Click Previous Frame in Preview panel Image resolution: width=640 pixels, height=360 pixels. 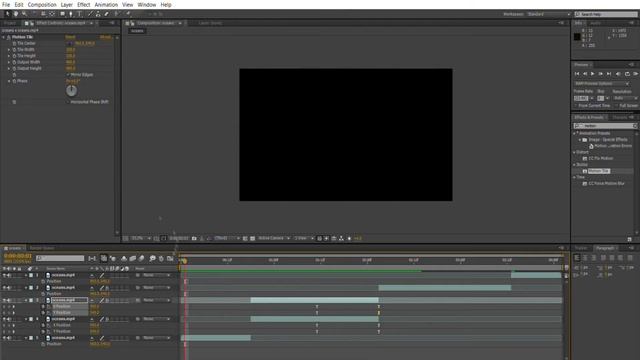point(584,74)
